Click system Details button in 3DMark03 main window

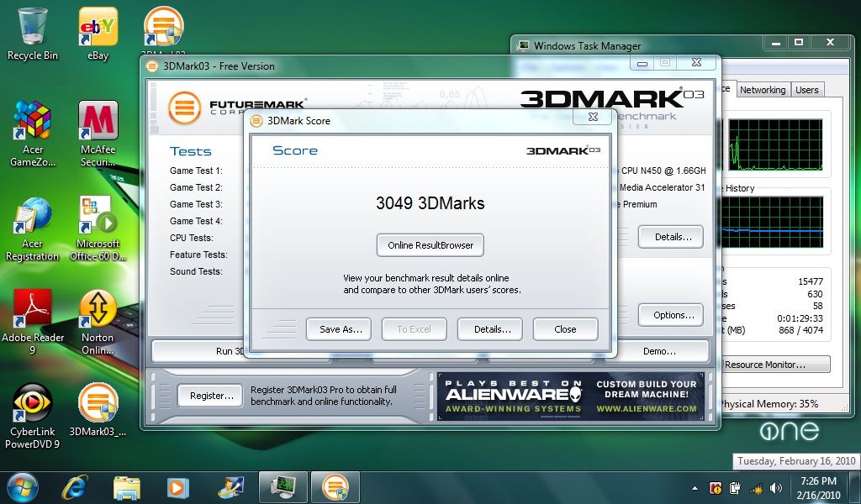pyautogui.click(x=670, y=237)
